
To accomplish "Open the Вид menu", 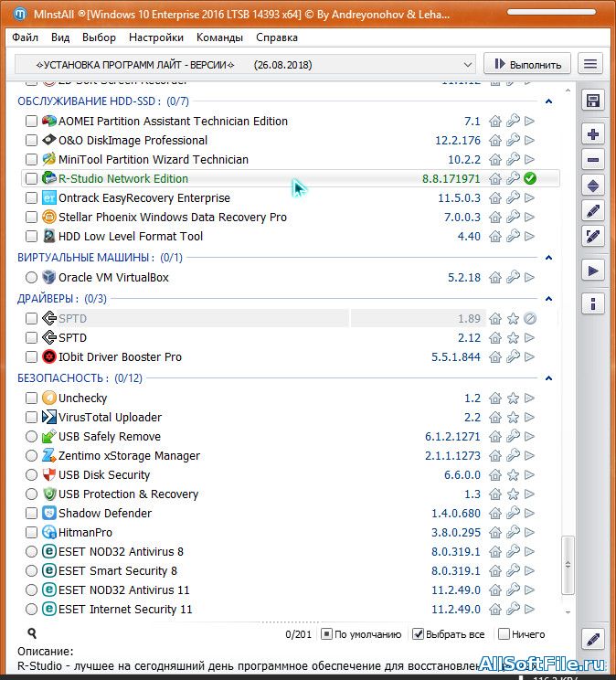I will (x=60, y=37).
